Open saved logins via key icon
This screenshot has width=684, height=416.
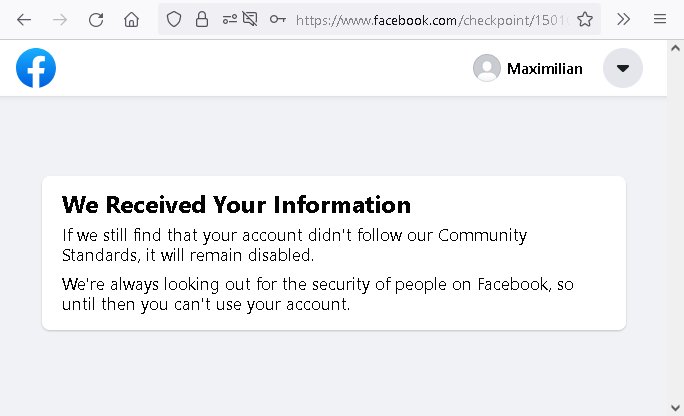277,19
